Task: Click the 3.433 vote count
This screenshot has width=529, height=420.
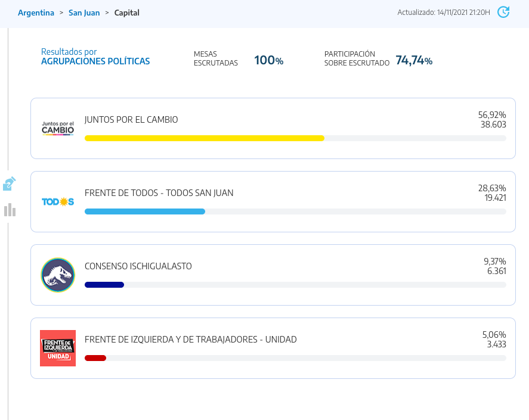Action: (x=496, y=344)
